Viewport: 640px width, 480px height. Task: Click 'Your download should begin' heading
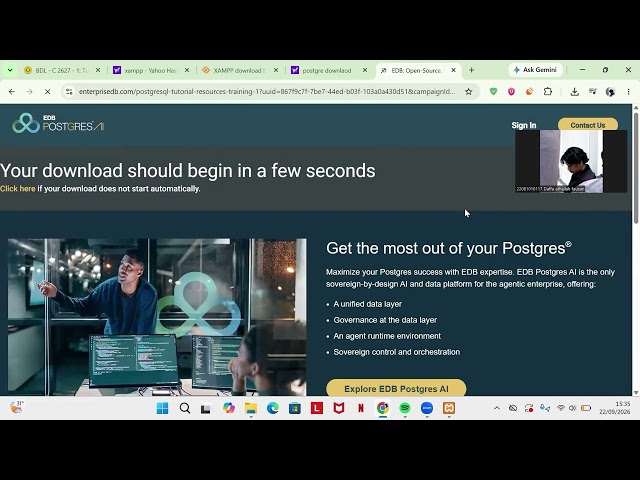tap(188, 171)
